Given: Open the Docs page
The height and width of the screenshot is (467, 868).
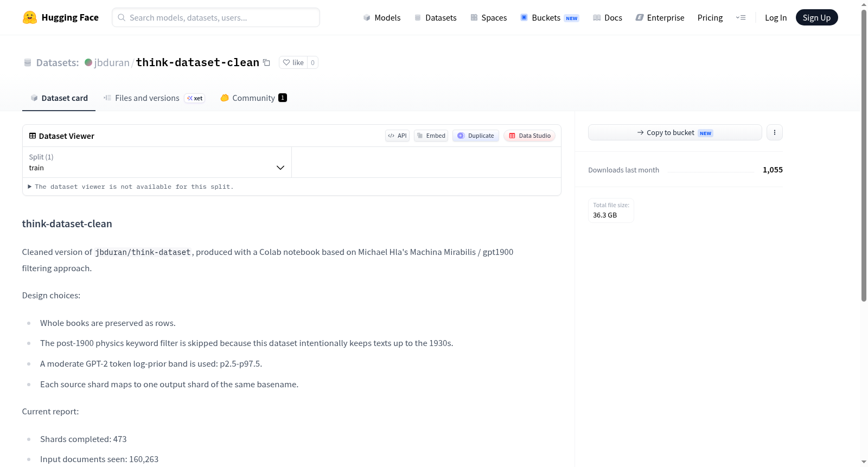Looking at the screenshot, I should (x=607, y=17).
